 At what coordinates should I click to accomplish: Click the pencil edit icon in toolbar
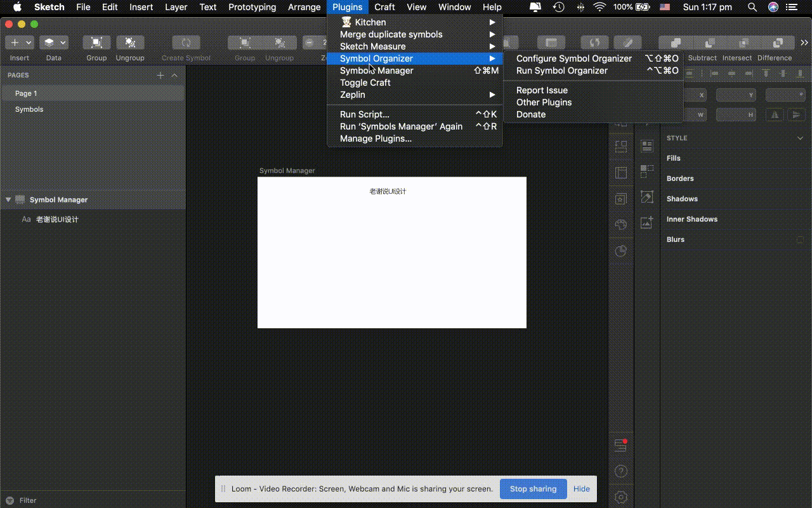(627, 43)
